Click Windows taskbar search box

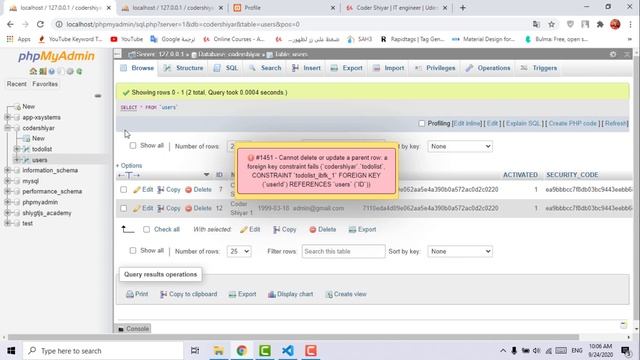102,351
